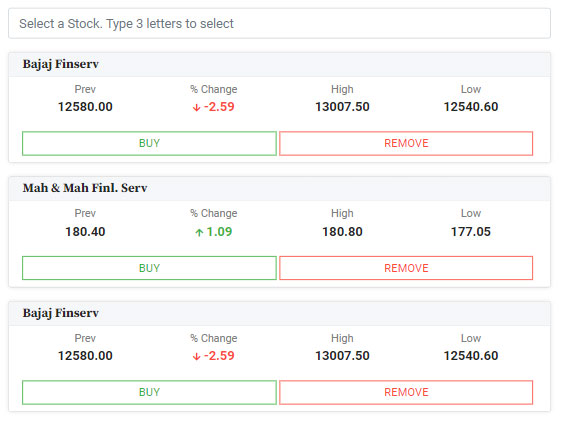Click 12580.00 prev in topmost Bajaj card
562x421 pixels.
[x=85, y=107]
